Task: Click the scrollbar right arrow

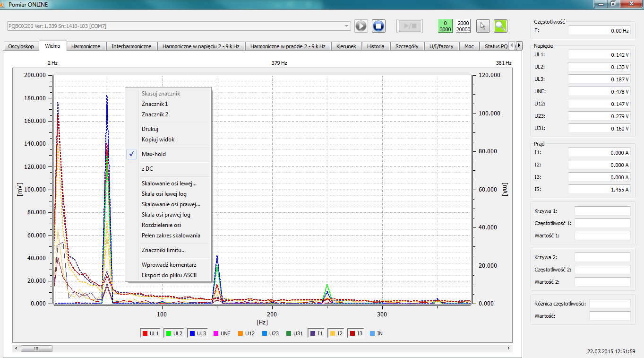Action: [x=509, y=349]
